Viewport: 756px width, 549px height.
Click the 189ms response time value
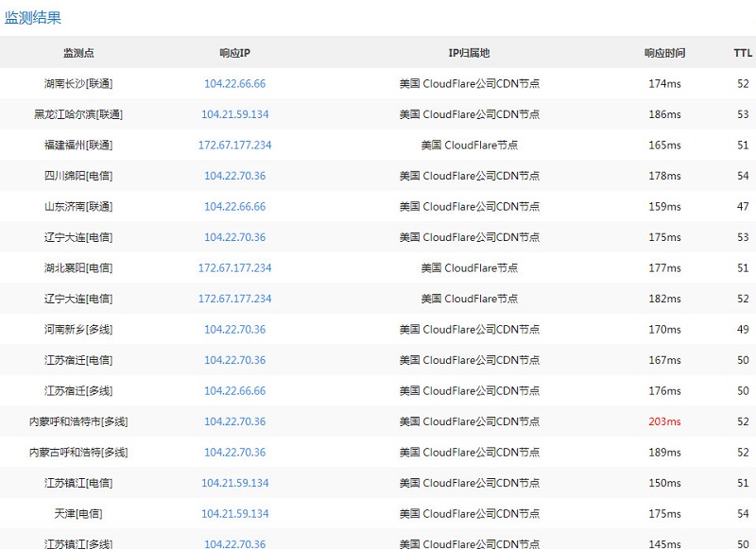665,452
